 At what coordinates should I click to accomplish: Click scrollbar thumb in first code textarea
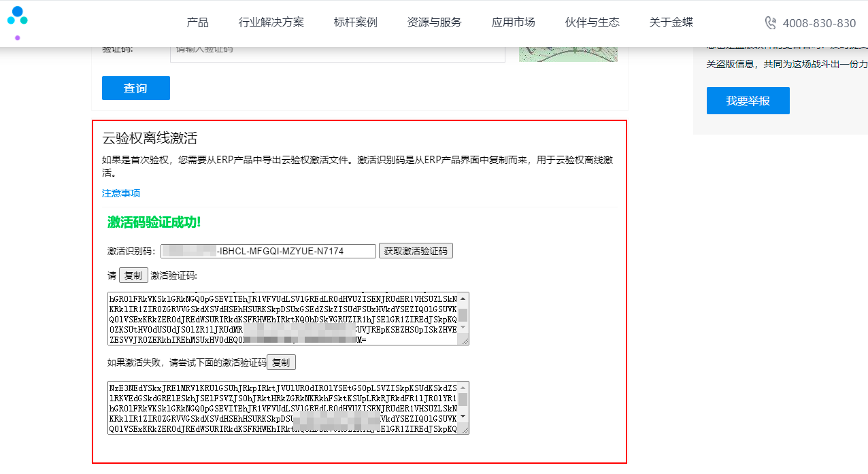pos(463,315)
